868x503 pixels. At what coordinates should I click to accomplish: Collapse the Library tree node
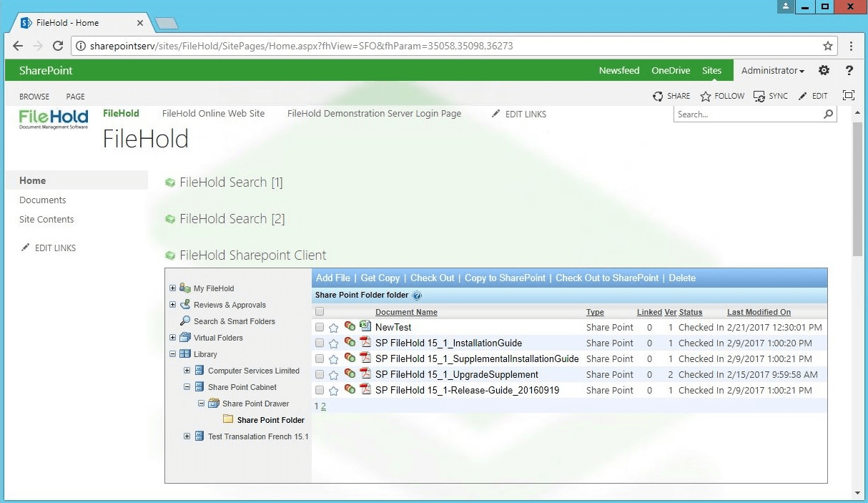pyautogui.click(x=172, y=354)
